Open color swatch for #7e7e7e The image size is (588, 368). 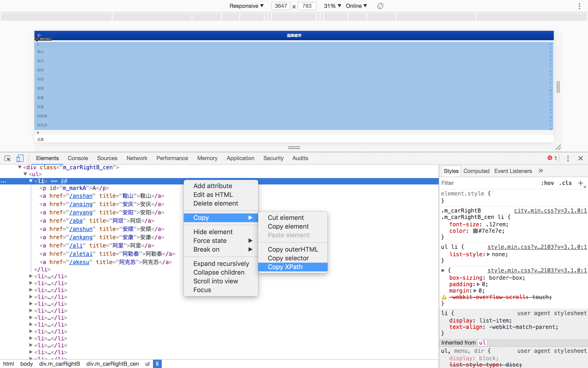pyautogui.click(x=475, y=231)
